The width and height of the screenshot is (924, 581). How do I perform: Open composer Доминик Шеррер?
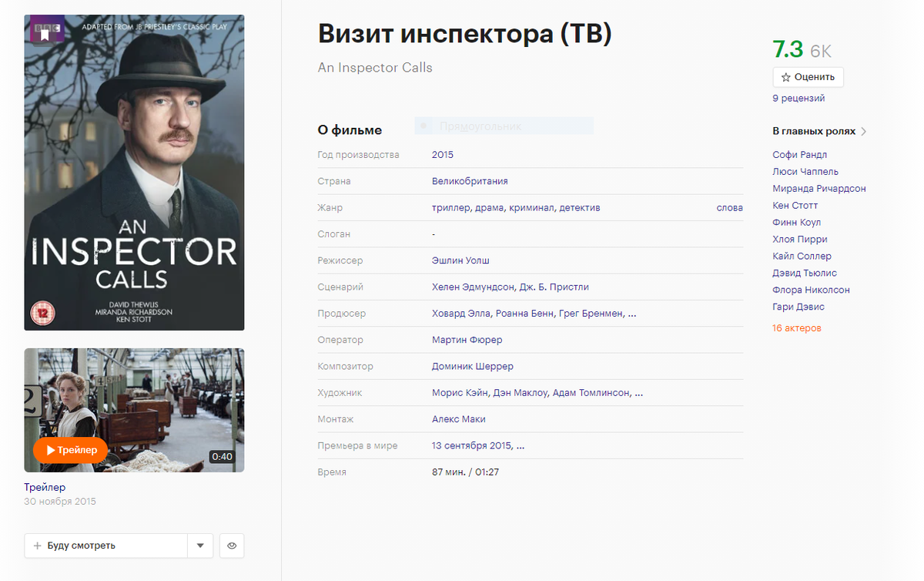click(x=473, y=366)
